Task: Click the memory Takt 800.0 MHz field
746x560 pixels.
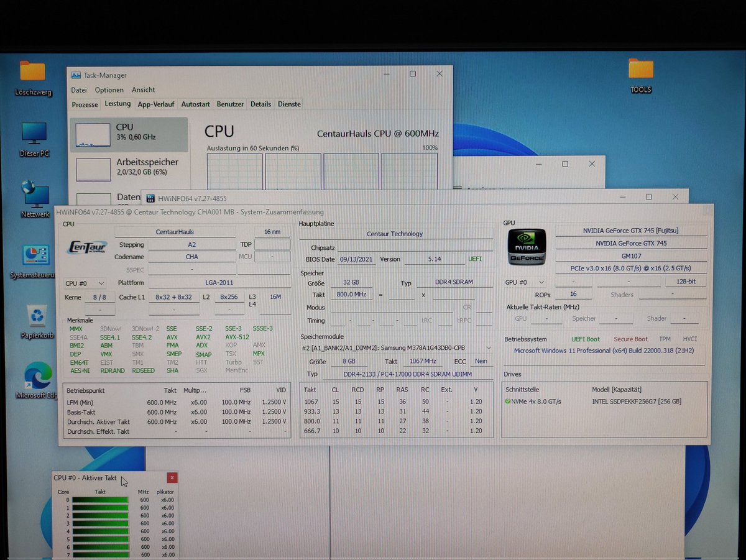Action: 351,295
